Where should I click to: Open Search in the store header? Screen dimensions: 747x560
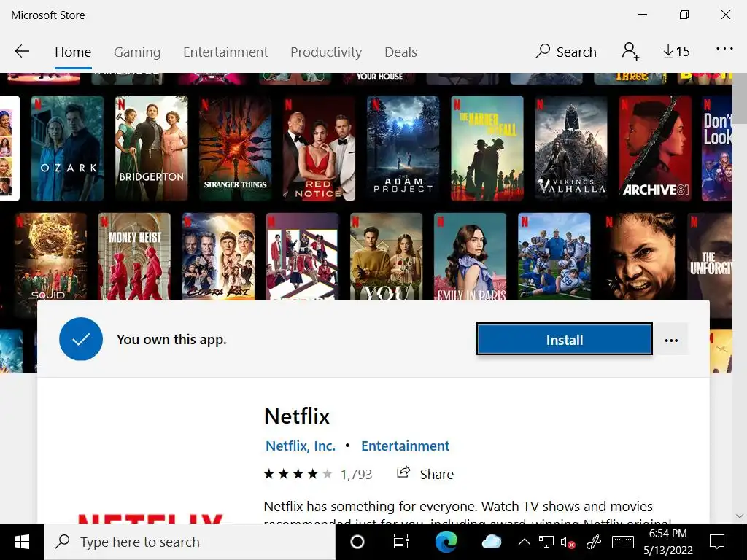click(565, 52)
